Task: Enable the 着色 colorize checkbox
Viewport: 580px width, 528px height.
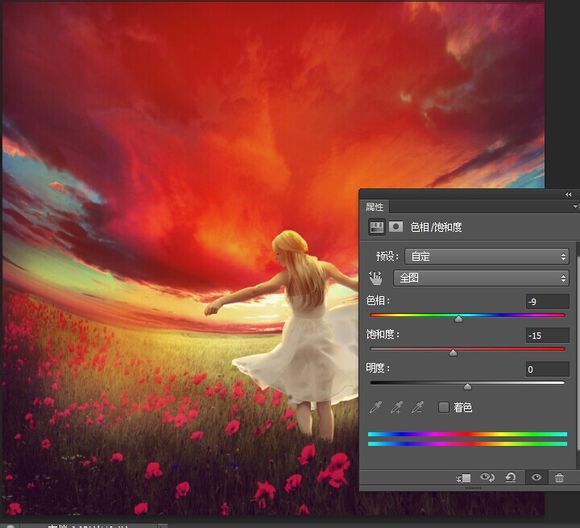Action: [443, 407]
